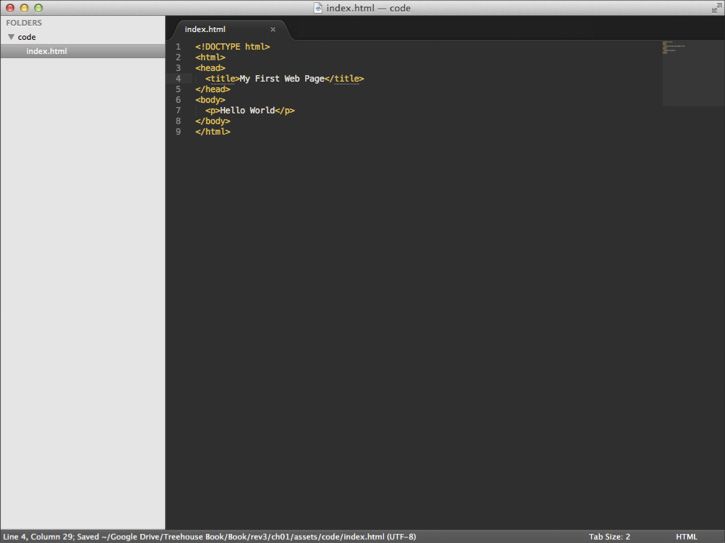Click the yellow minimize window button
This screenshot has height=543, width=725.
click(24, 8)
